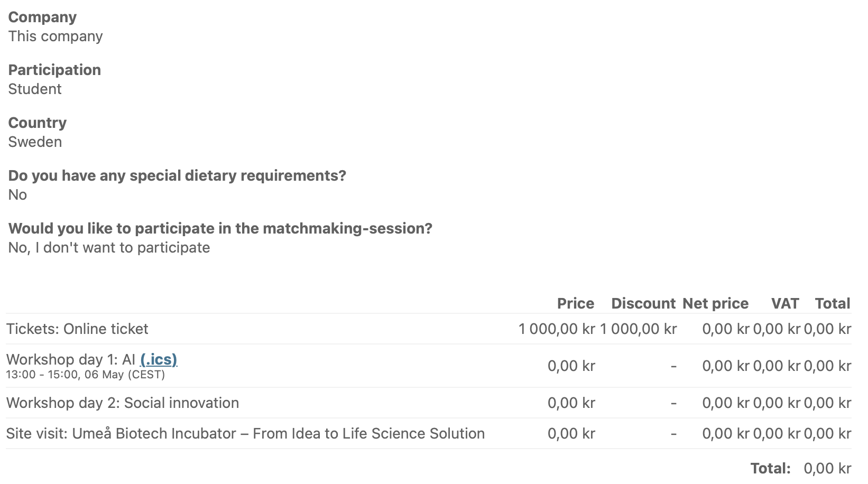Click the Discount column header

point(643,303)
